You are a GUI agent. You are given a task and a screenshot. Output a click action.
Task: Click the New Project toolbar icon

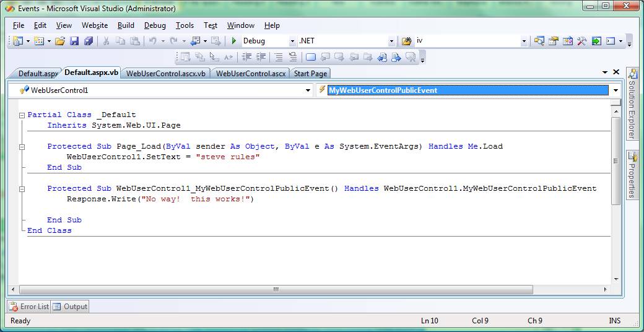click(18, 41)
